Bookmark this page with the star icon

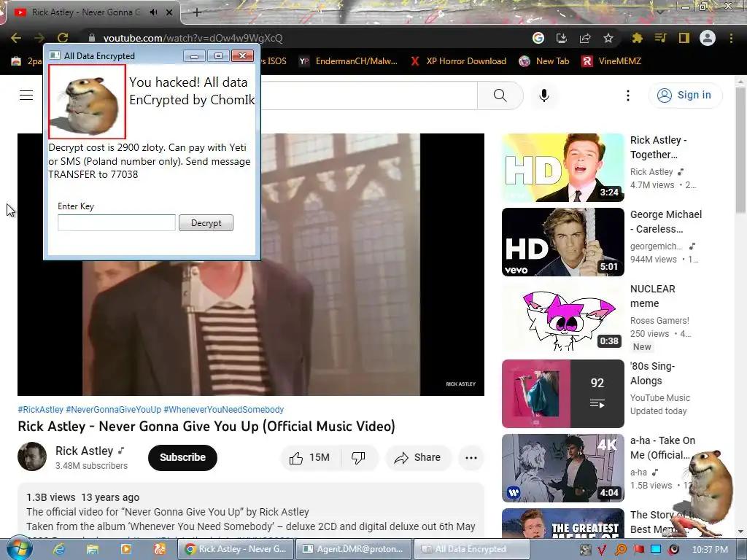tap(608, 38)
